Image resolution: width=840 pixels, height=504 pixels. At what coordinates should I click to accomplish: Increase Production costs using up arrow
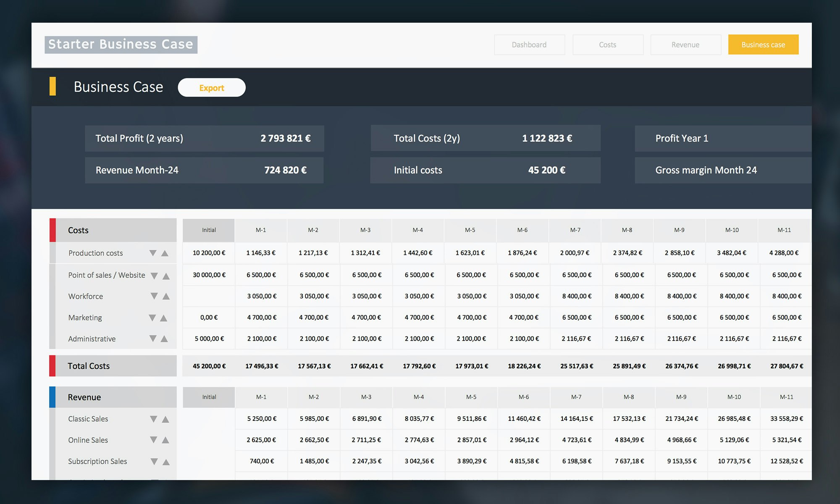(x=165, y=253)
